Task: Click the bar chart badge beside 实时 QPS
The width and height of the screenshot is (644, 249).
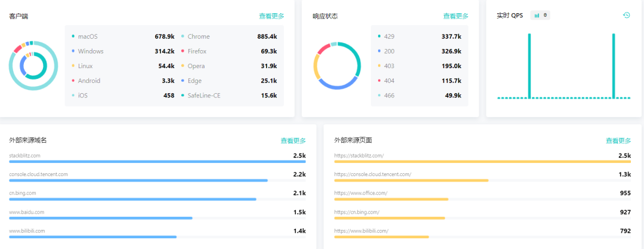Action: point(540,16)
